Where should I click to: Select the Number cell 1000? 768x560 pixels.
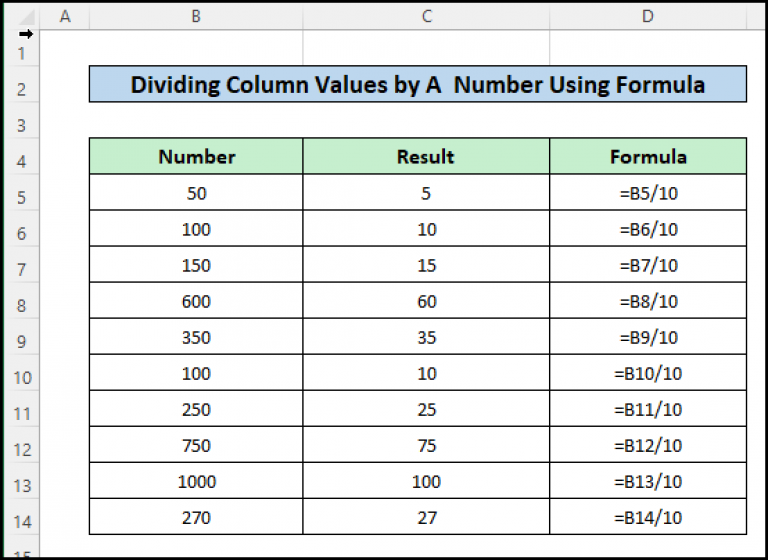(196, 481)
